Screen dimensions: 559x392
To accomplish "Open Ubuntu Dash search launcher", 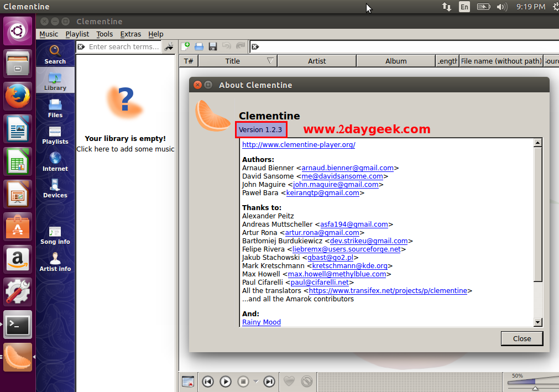I will pyautogui.click(x=18, y=30).
